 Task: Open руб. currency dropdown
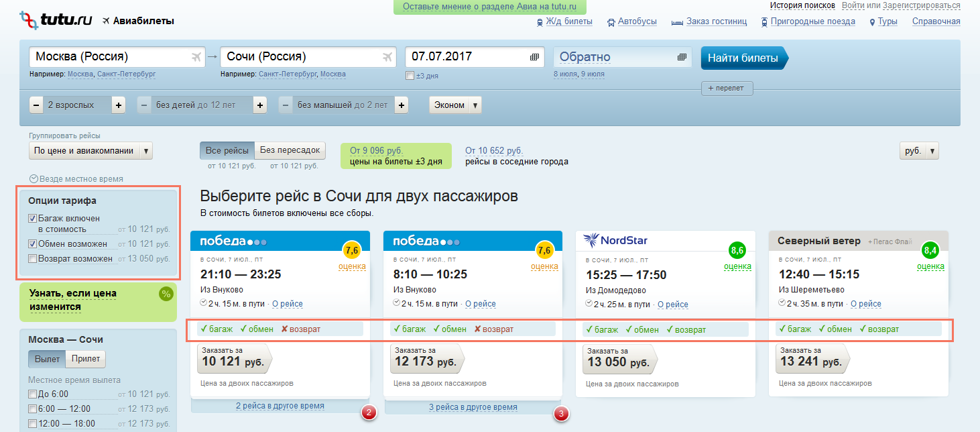point(919,151)
